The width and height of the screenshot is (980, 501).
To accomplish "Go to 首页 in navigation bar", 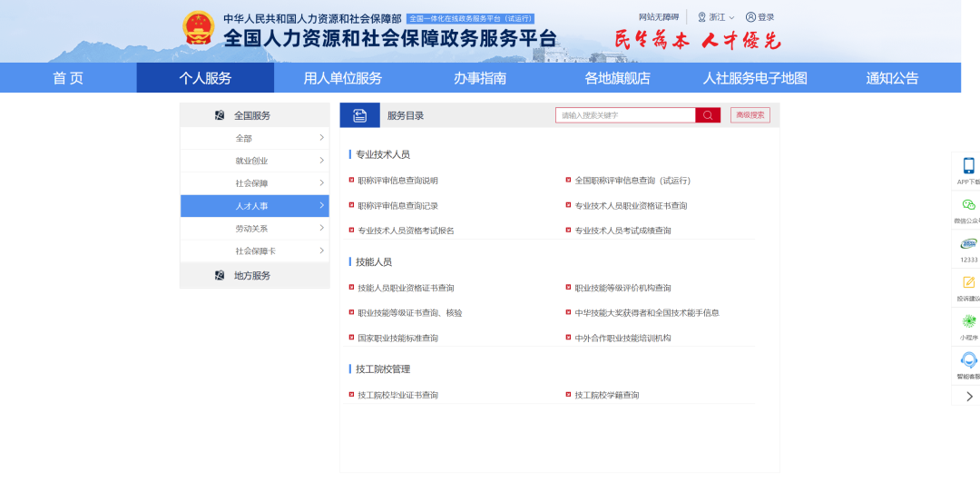I will coord(68,77).
